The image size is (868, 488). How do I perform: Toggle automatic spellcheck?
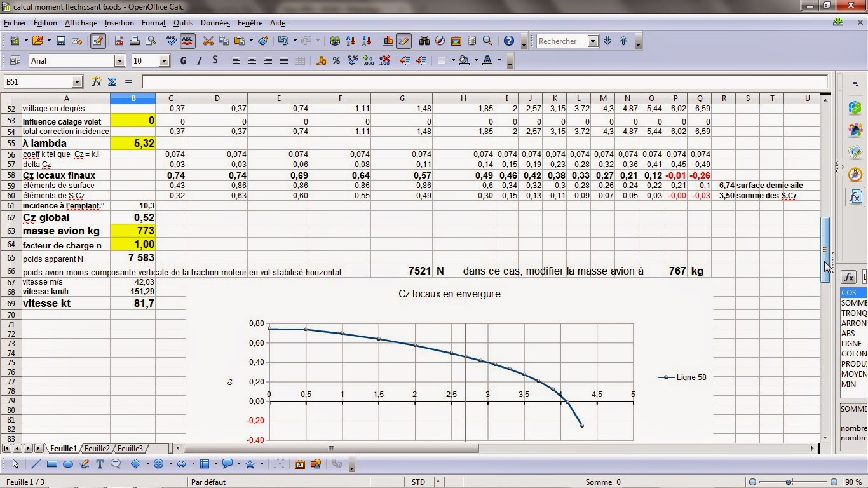pyautogui.click(x=187, y=41)
